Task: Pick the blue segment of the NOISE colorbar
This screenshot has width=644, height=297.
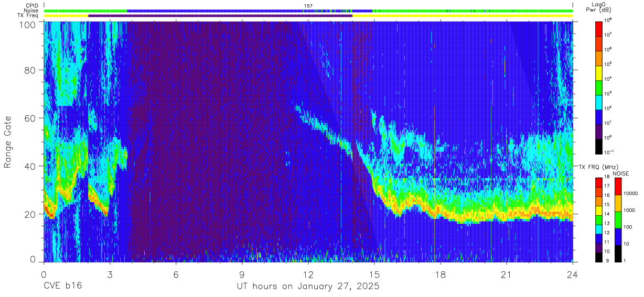Action: pyautogui.click(x=618, y=237)
